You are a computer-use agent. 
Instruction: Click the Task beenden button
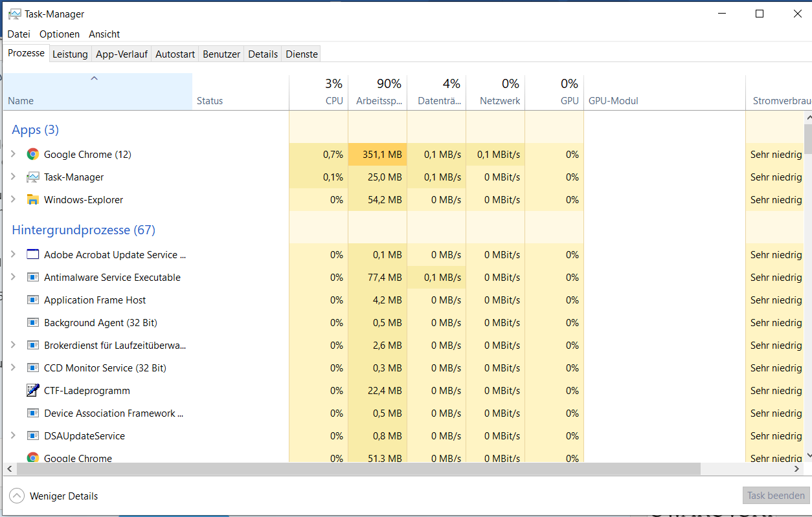(776, 496)
